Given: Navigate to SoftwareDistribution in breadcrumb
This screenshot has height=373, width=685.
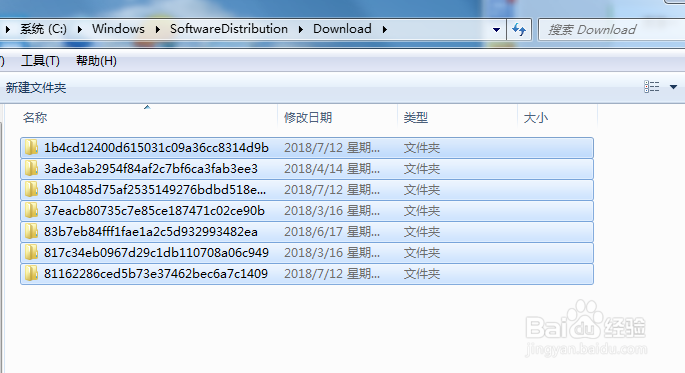Looking at the screenshot, I should tap(229, 29).
